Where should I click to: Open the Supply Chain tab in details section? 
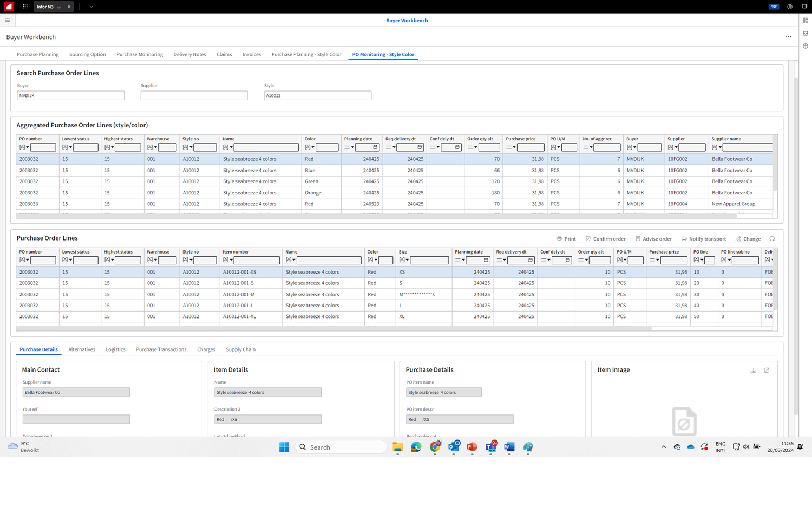point(240,349)
